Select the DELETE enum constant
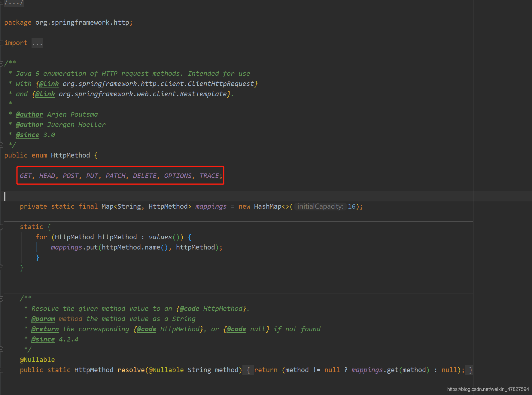The image size is (532, 395). [145, 176]
